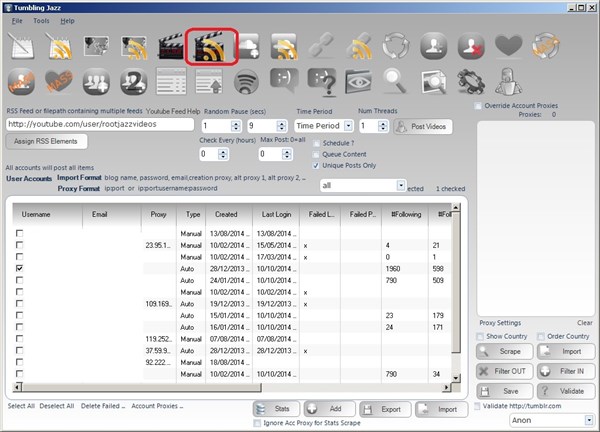Open the plain table list icon

171,81
